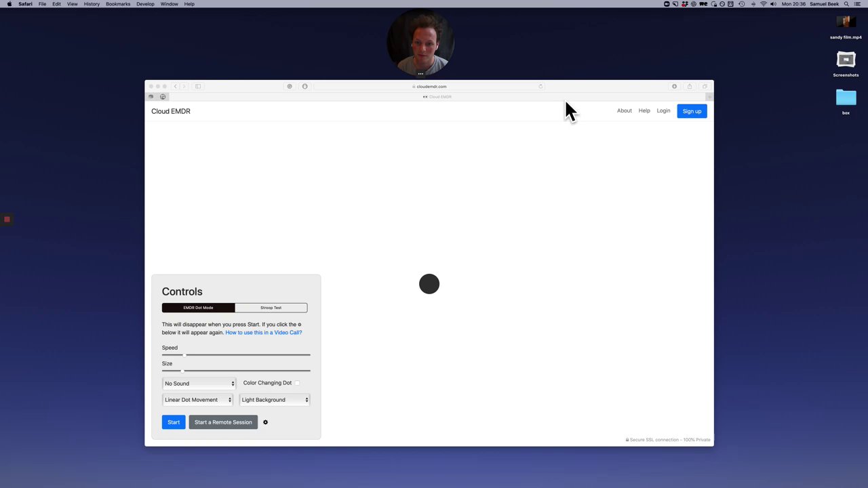Click the Cloud EMDR site logo
This screenshot has height=488, width=868.
pos(171,111)
